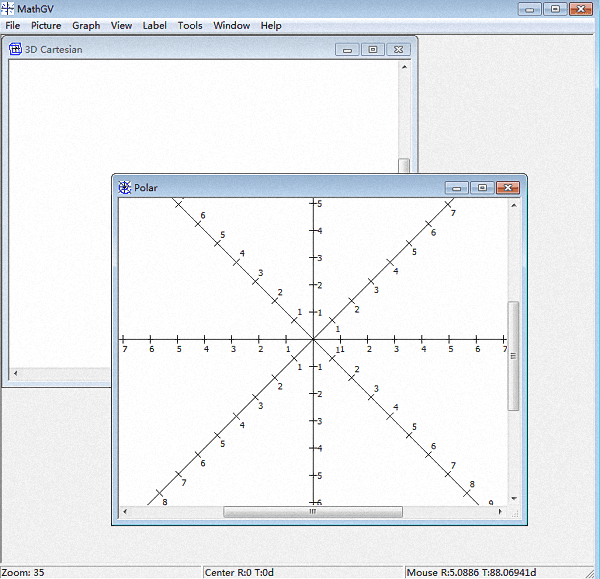Screen dimensions: 600x579
Task: Open the File menu
Action: [x=13, y=25]
